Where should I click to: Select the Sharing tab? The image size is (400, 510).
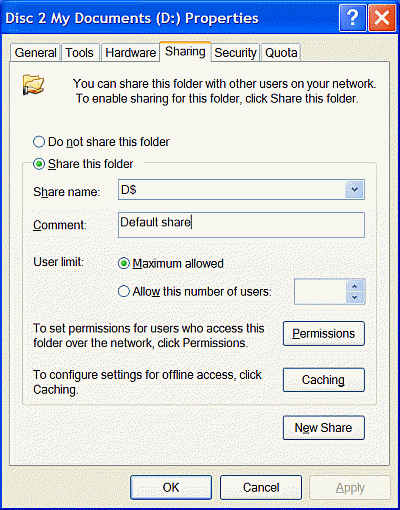(185, 52)
